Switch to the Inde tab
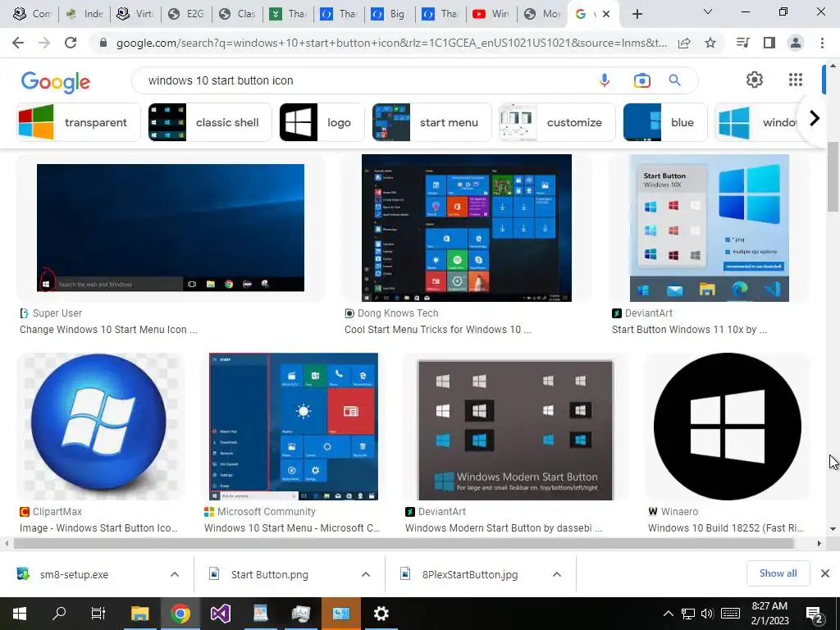 pos(84,14)
